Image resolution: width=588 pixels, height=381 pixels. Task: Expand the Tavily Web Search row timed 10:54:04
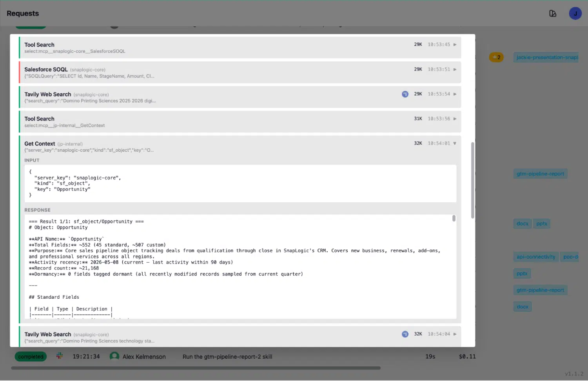[455, 334]
